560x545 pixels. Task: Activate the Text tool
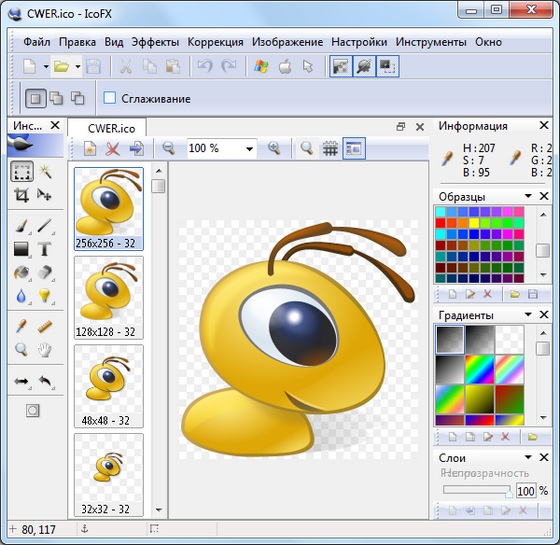coord(45,249)
